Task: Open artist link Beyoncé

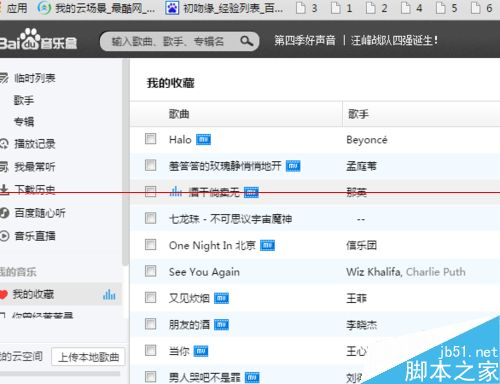Action: coord(367,140)
